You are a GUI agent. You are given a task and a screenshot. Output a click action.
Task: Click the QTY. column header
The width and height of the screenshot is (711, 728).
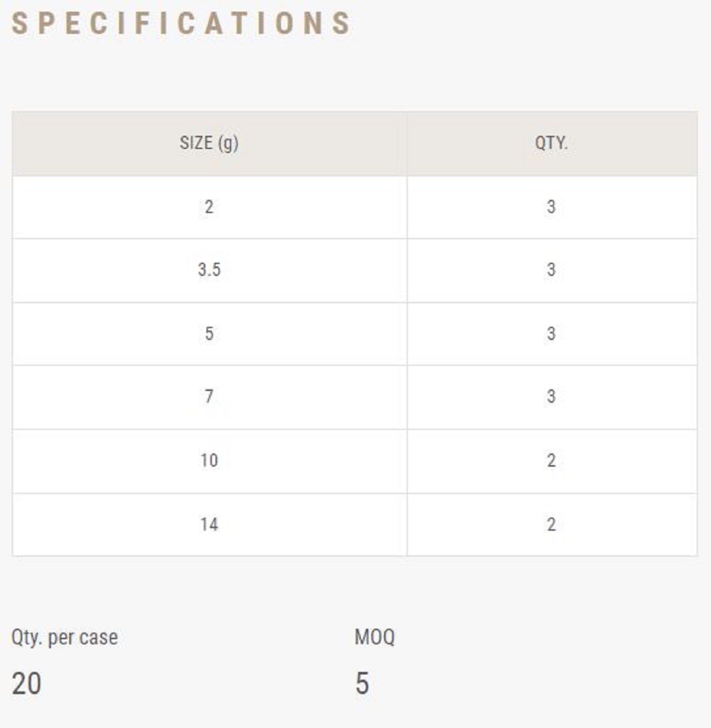551,143
